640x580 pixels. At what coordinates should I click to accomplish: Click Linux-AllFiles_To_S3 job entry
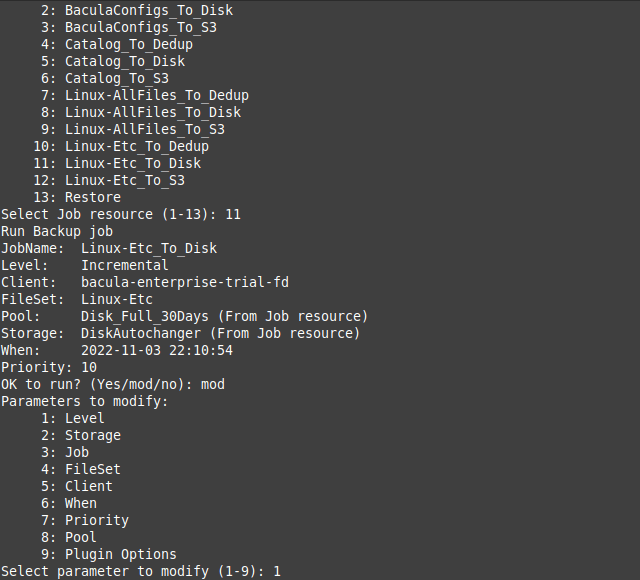coord(133,129)
